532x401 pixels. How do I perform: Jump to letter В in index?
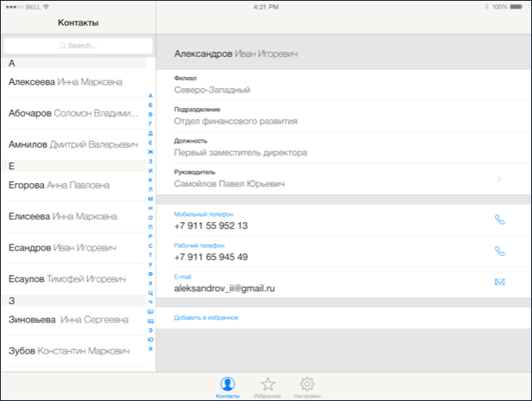(x=150, y=114)
